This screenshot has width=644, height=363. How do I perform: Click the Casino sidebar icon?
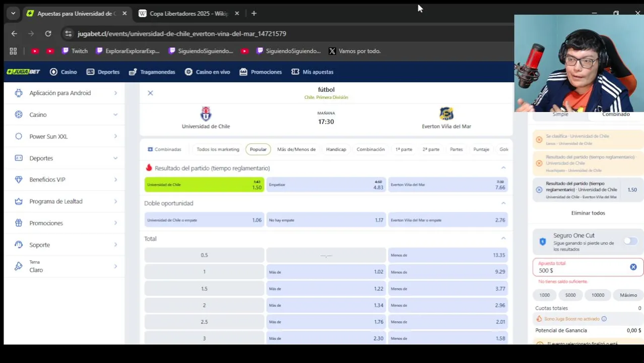pyautogui.click(x=19, y=114)
